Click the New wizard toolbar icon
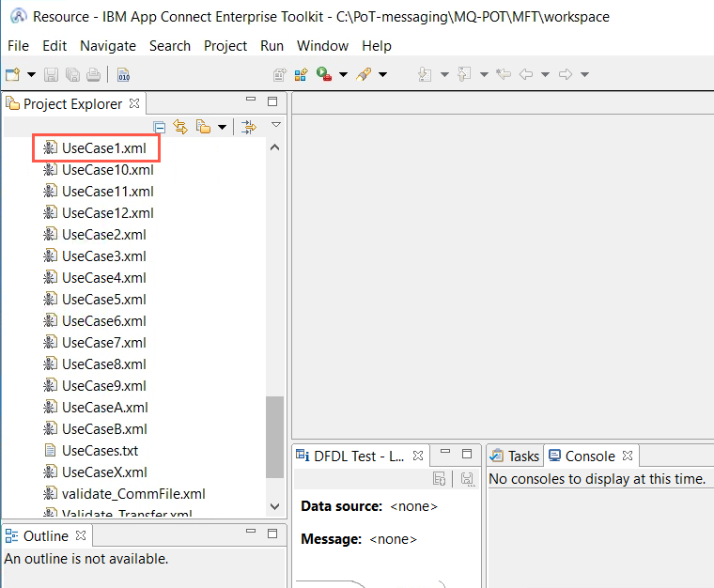This screenshot has height=588, width=714. pyautogui.click(x=13, y=74)
